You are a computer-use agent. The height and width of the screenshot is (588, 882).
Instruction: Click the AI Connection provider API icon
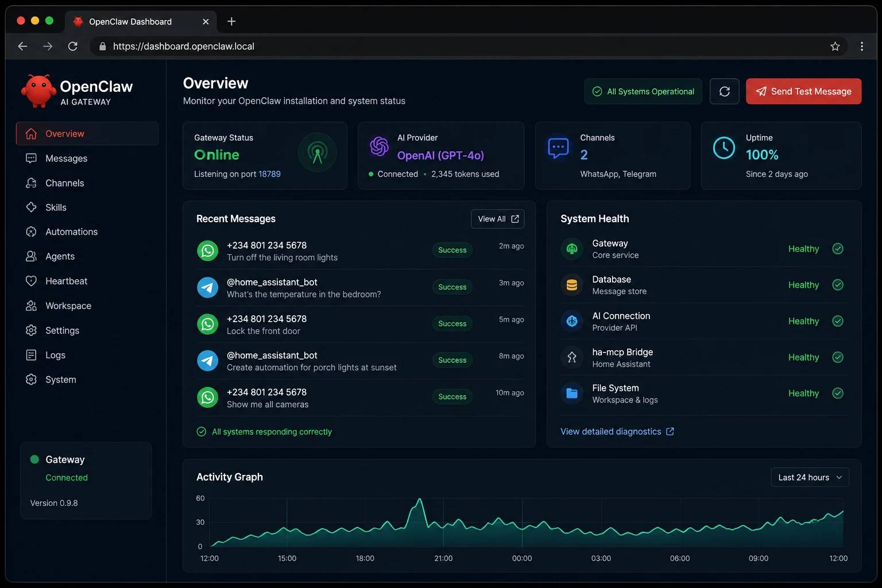[x=572, y=321]
